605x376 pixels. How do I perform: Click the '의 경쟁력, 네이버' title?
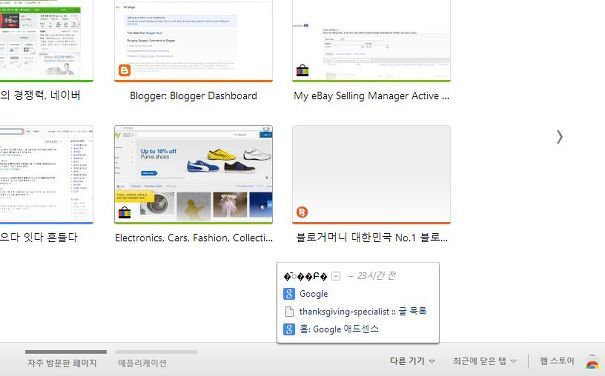40,95
